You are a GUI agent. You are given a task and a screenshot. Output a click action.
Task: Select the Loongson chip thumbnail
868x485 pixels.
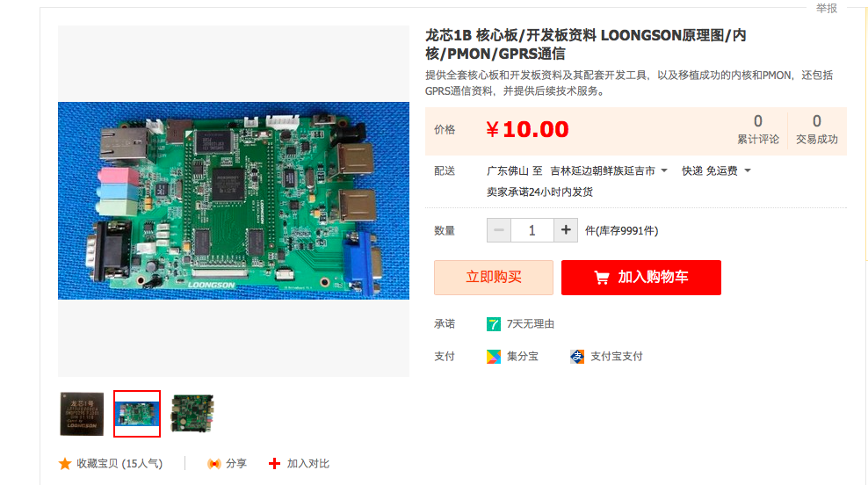coord(82,414)
